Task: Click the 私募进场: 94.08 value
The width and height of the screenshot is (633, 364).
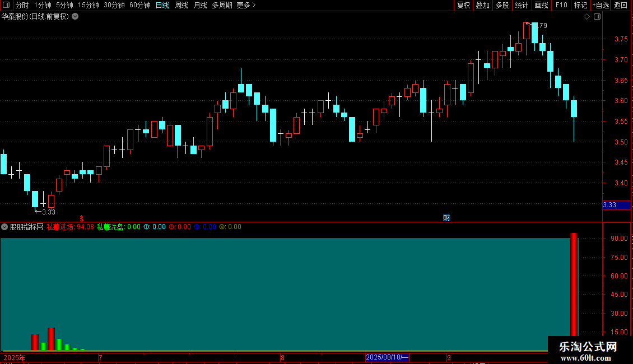Action: [x=70, y=227]
